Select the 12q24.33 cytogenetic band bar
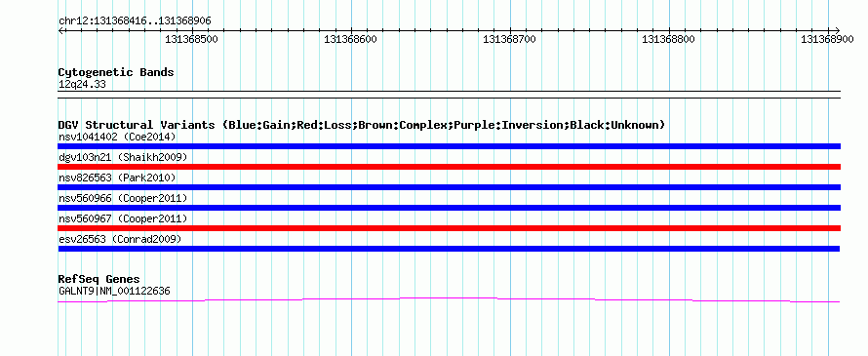 449,95
